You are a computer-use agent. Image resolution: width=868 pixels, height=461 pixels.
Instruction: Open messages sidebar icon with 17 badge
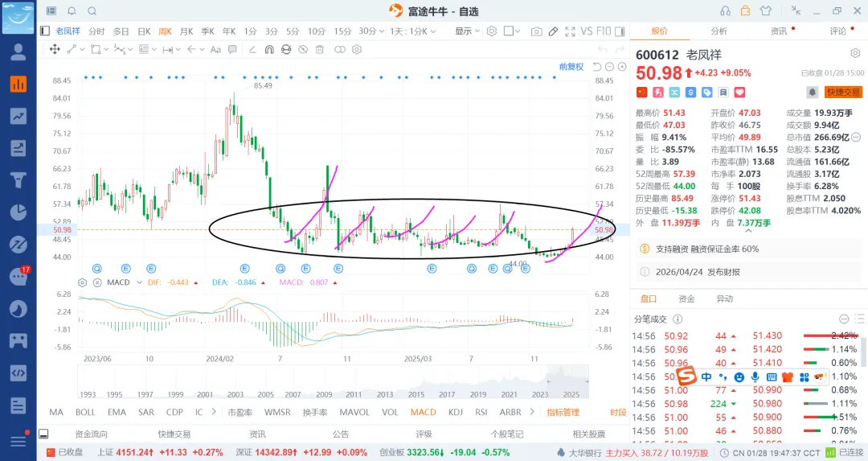coord(18,276)
